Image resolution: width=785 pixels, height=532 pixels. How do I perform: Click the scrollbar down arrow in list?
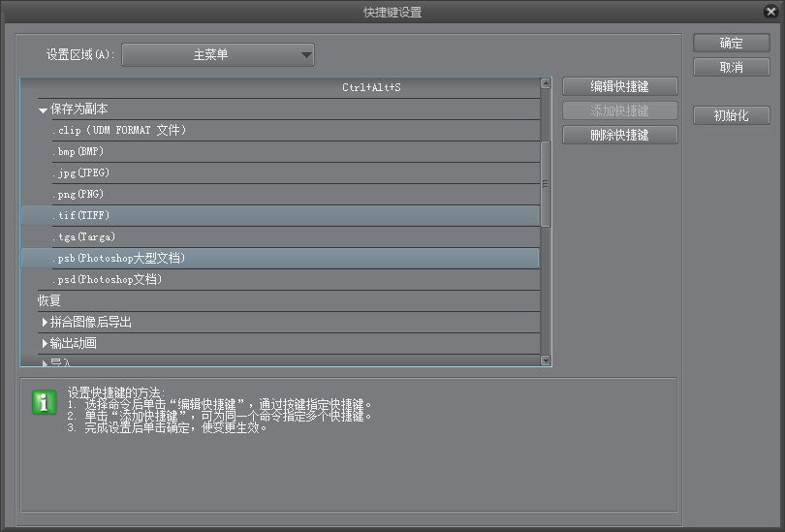click(546, 360)
